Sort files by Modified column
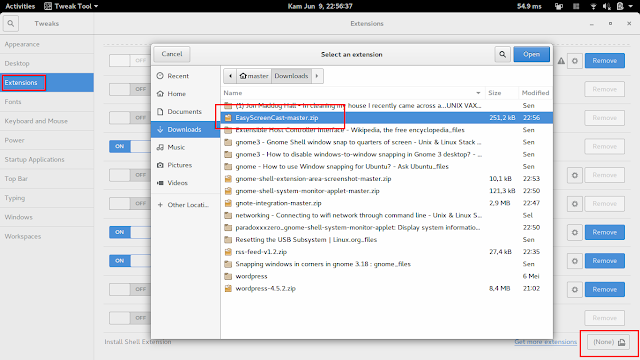The height and width of the screenshot is (360, 640). coord(536,93)
